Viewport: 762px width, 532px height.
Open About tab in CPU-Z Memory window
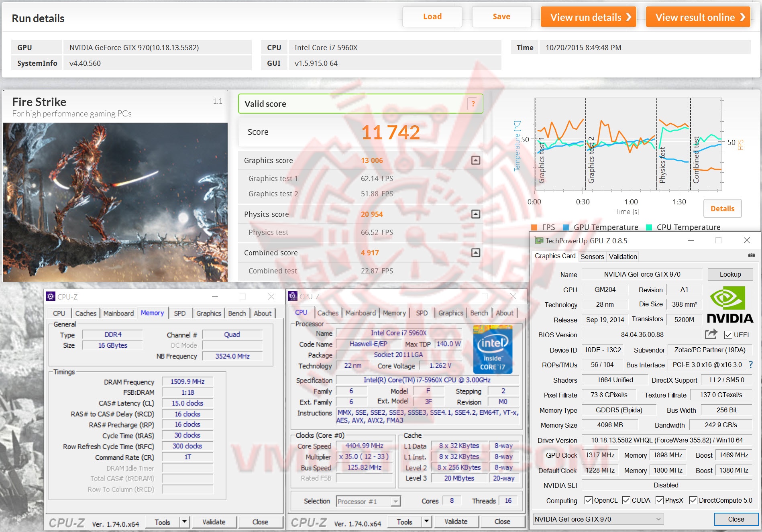click(x=263, y=313)
